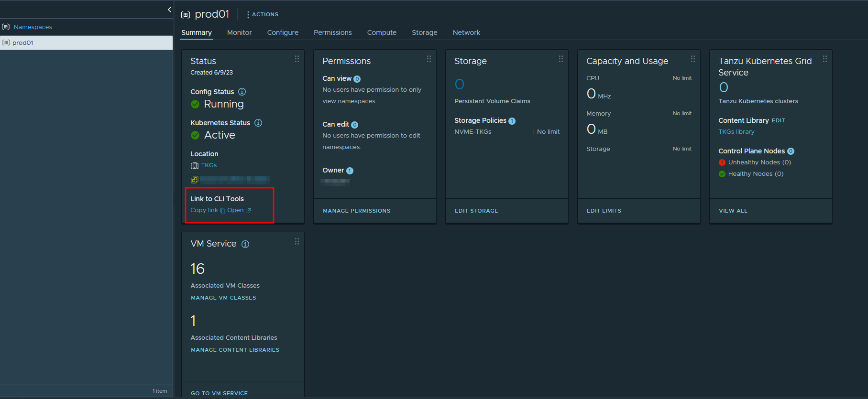Open the Network tab
Viewport: 868px width, 399px height.
coord(466,32)
